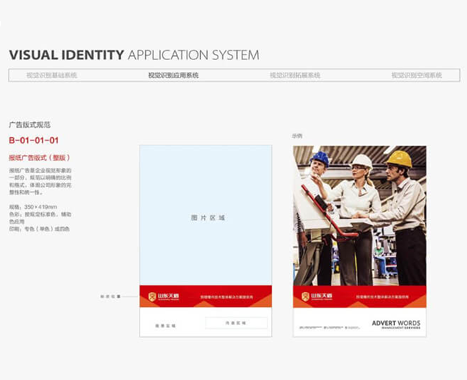467x380 pixels.
Task: Click shield logo icon in sample ad band
Action: [x=306, y=297]
